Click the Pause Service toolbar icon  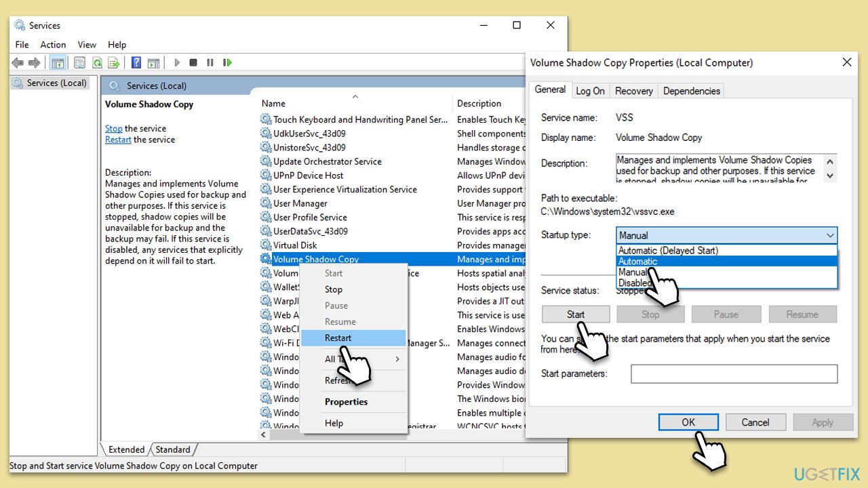click(x=210, y=62)
